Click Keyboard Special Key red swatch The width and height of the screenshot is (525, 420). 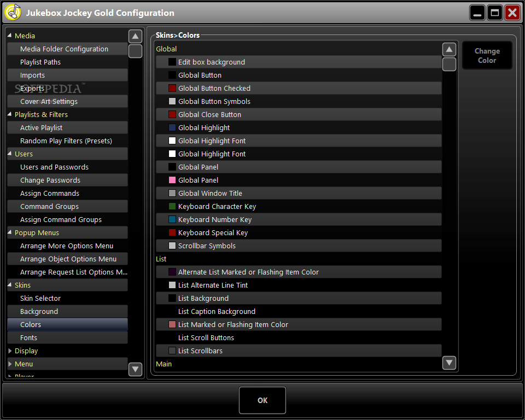(172, 232)
